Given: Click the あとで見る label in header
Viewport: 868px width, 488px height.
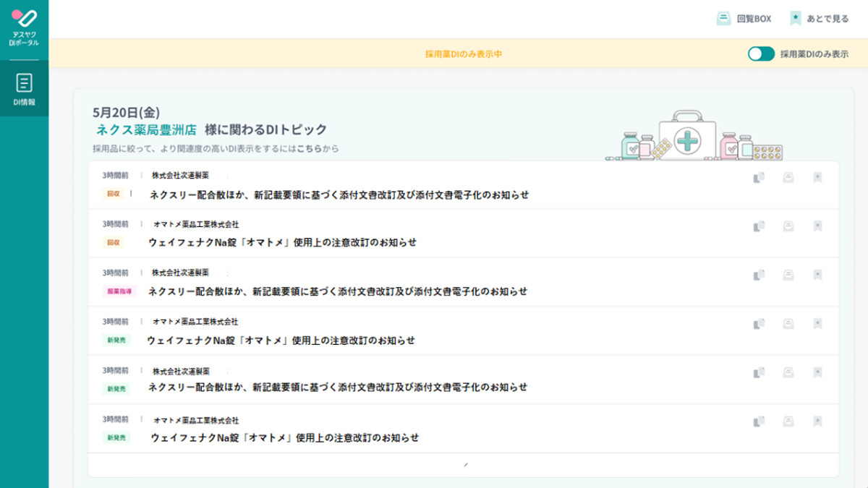Looking at the screenshot, I should pyautogui.click(x=828, y=19).
